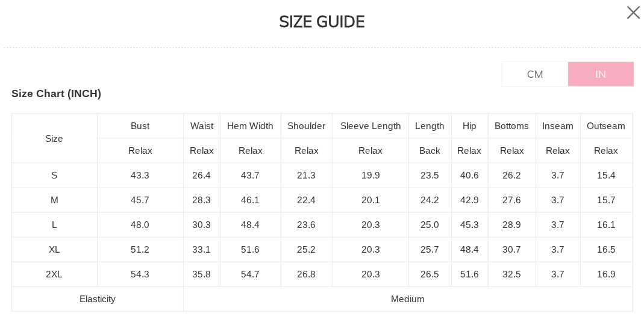Select the S size row label

point(54,175)
